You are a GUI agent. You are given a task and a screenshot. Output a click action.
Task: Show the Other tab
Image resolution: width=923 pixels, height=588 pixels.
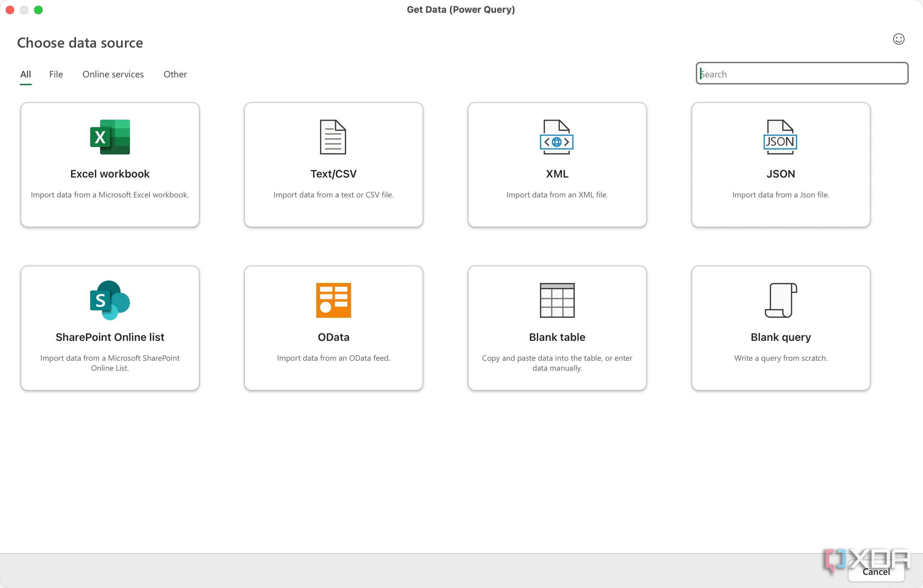pos(175,74)
